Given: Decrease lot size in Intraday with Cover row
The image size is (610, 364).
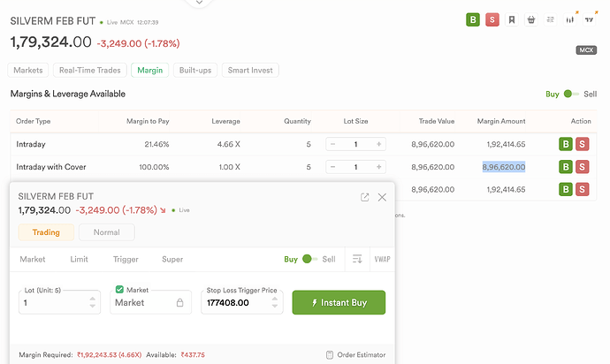Looking at the screenshot, I should (x=332, y=167).
